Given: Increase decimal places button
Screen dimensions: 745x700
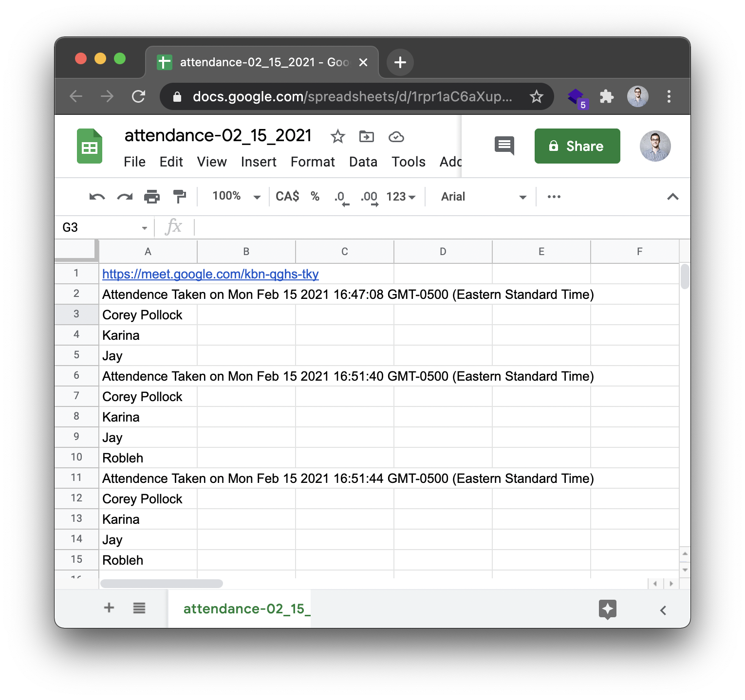Looking at the screenshot, I should [x=370, y=197].
